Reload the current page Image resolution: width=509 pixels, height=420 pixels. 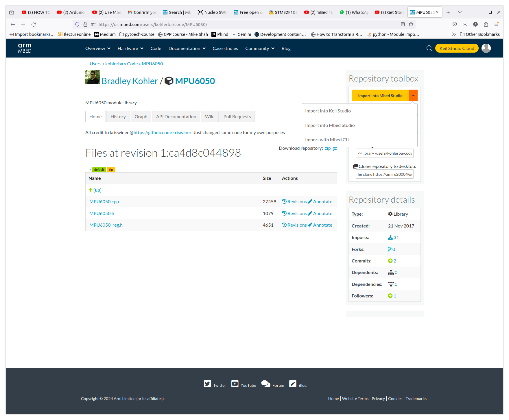(x=34, y=25)
